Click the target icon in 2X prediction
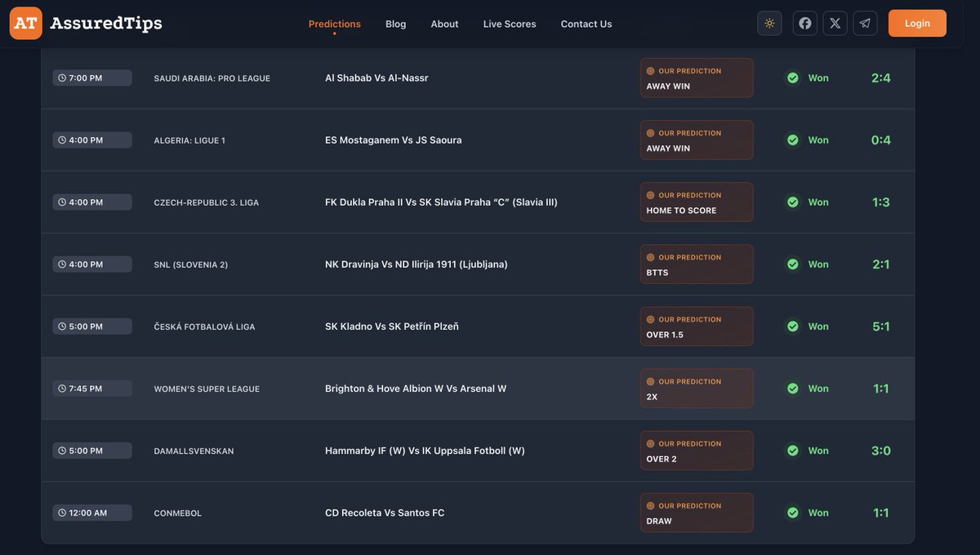980x555 pixels. (x=651, y=381)
